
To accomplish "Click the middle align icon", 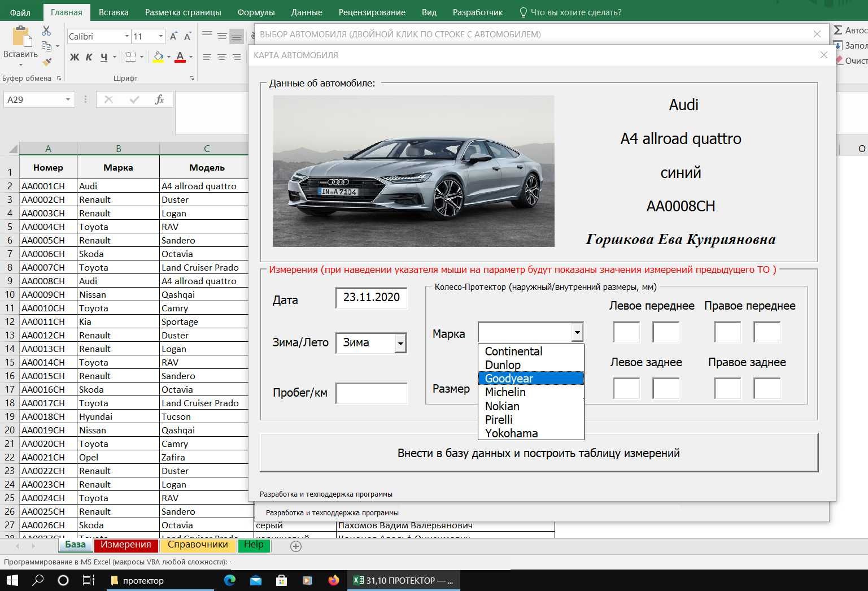I will pyautogui.click(x=222, y=36).
